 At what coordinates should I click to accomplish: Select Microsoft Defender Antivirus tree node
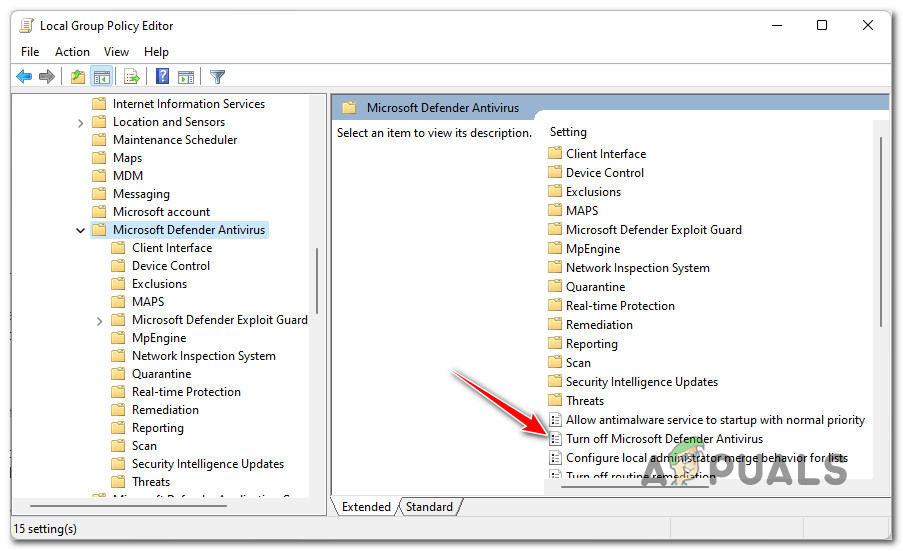189,230
